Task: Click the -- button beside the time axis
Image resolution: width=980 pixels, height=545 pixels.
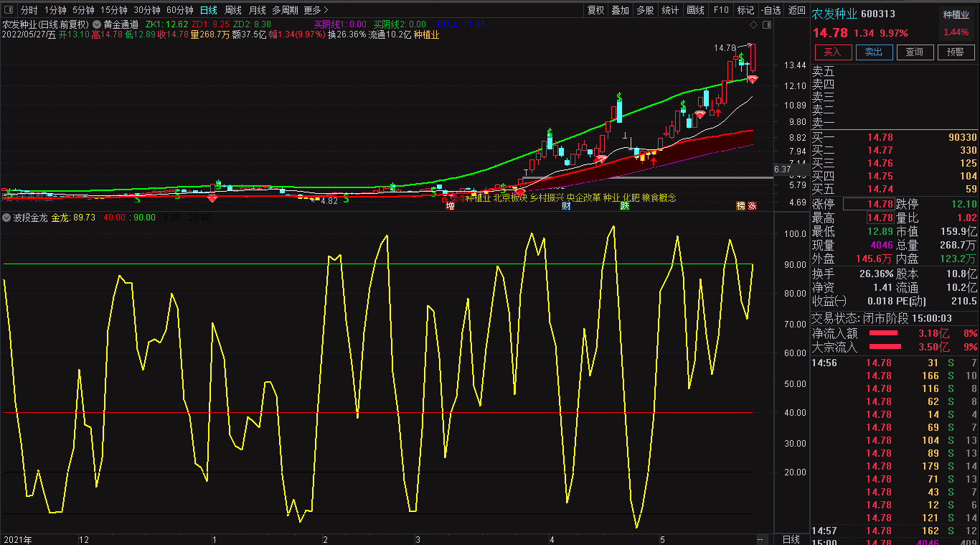Action: coord(762,539)
